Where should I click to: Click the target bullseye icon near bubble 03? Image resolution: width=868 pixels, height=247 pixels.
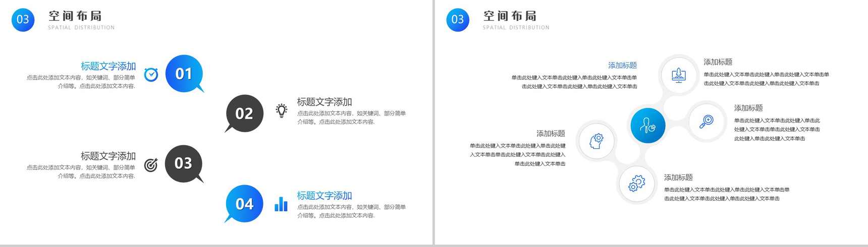tap(151, 165)
